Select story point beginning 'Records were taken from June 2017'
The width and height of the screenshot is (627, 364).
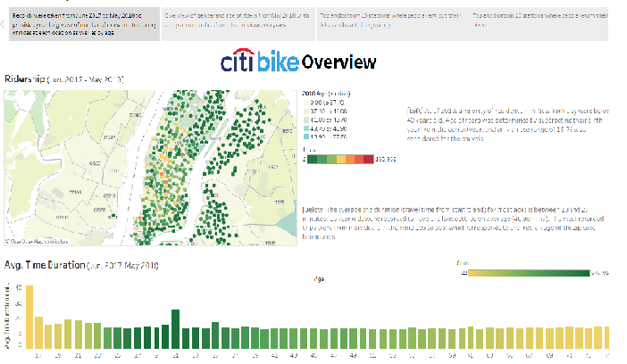(x=84, y=24)
